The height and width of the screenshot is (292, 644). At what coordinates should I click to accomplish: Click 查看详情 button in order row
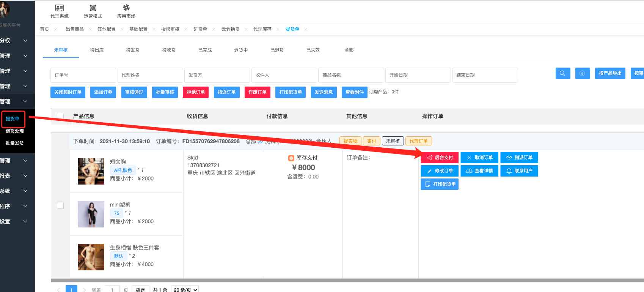[x=479, y=171]
